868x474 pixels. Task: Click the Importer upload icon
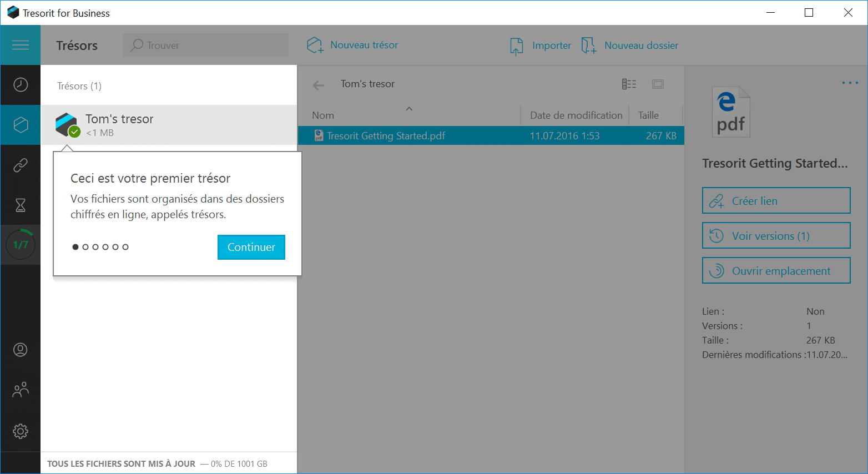tap(517, 46)
